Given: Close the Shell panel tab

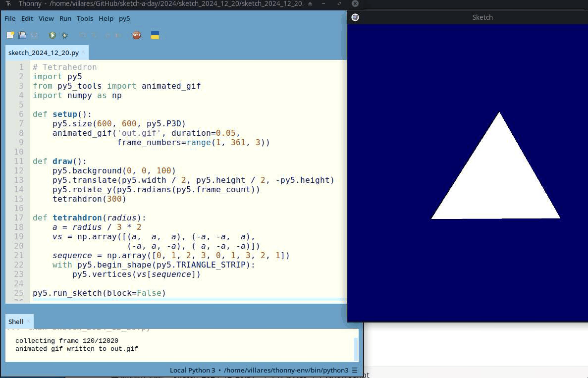Looking at the screenshot, I should pyautogui.click(x=28, y=322).
